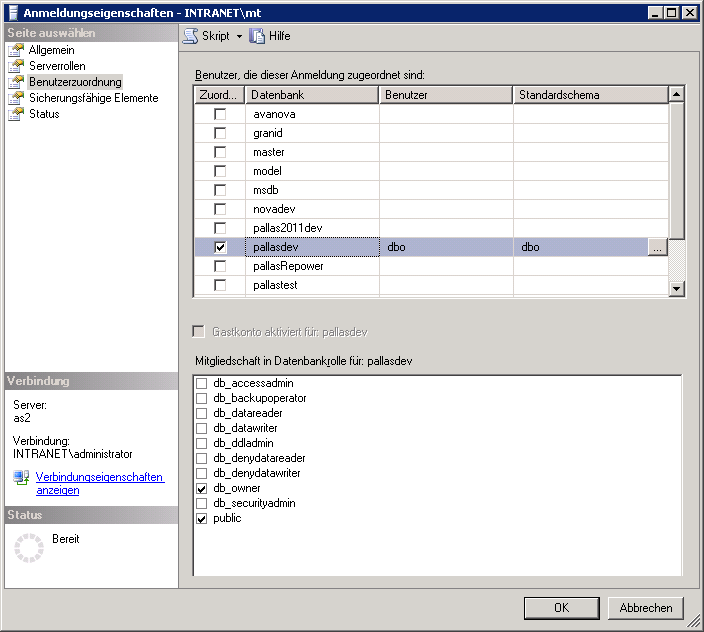Check the avanova database checkbox
Screen dimensions: 704x632
click(x=220, y=114)
